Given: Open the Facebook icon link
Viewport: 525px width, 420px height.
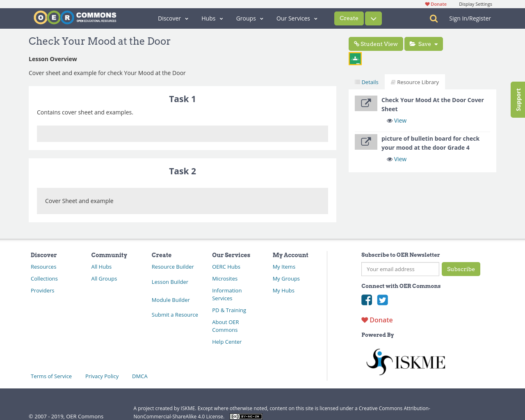Looking at the screenshot, I should 367,300.
